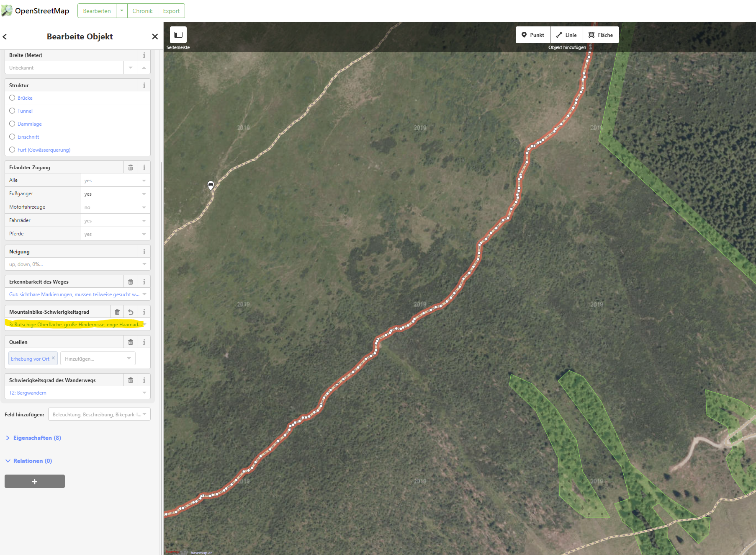This screenshot has width=756, height=555.
Task: Go back with the left arrow in Bearbeite Objekt
Action: click(5, 37)
